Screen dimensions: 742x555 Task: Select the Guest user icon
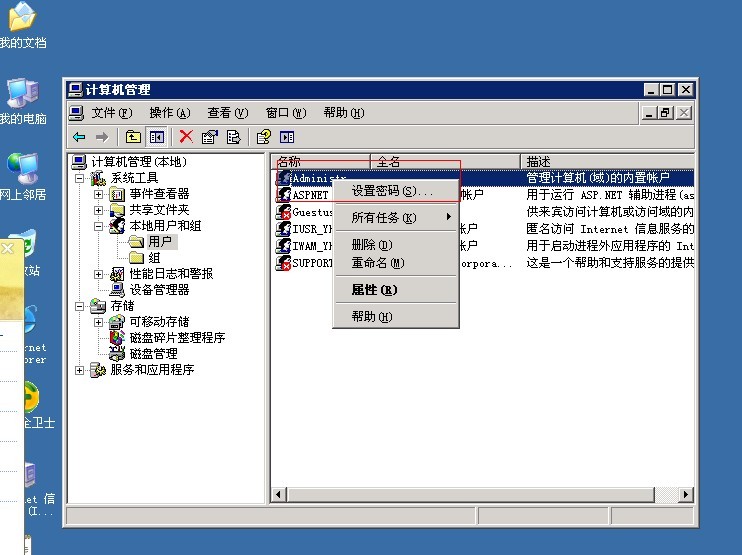[x=284, y=211]
